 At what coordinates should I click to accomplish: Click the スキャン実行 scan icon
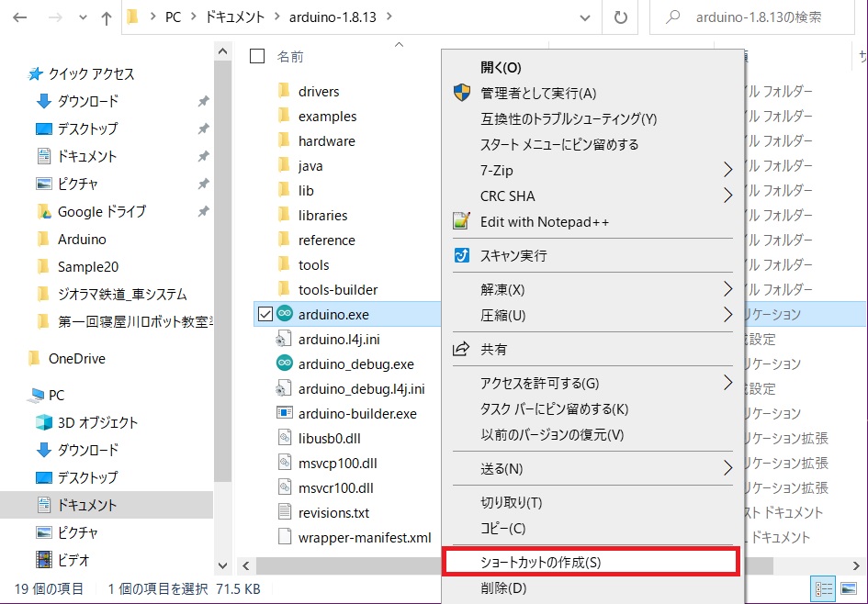coord(462,255)
